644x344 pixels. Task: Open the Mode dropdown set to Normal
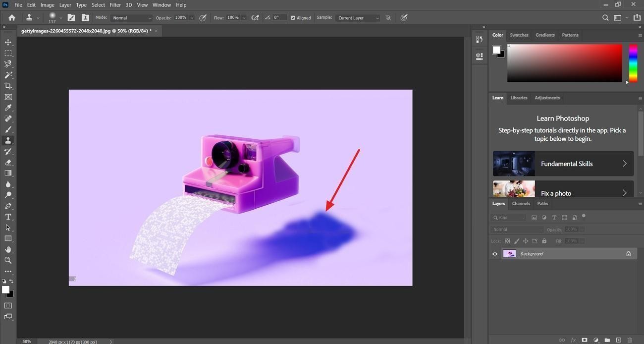(131, 18)
